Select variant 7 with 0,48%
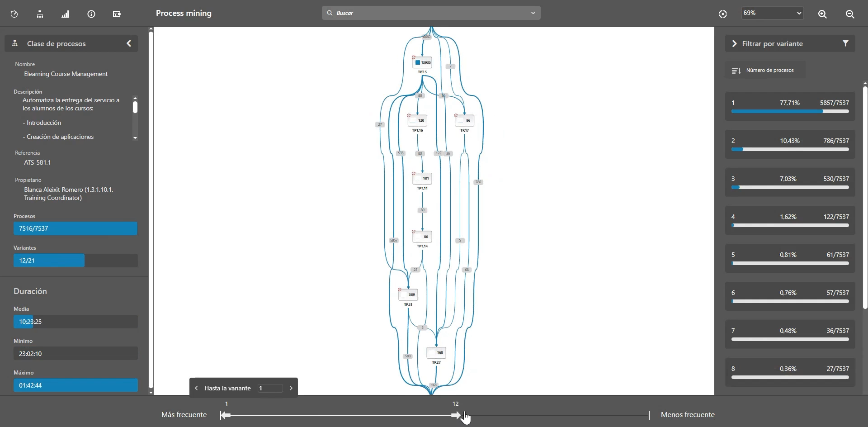 click(x=790, y=335)
